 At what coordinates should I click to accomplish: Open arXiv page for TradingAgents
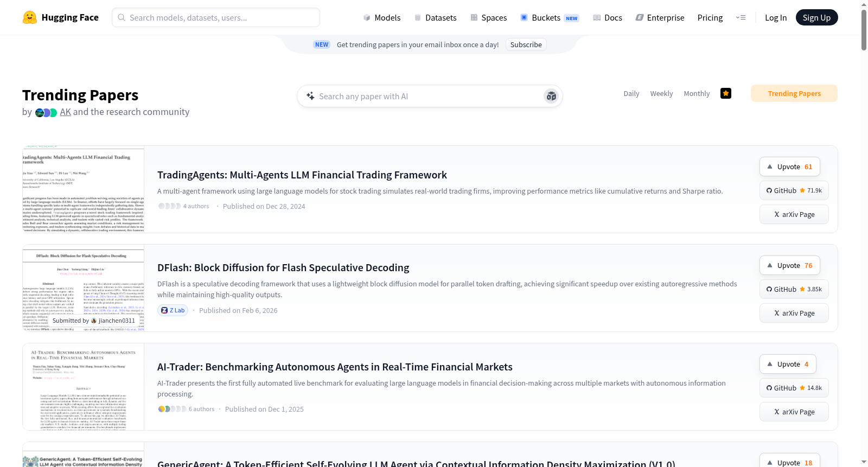point(794,214)
